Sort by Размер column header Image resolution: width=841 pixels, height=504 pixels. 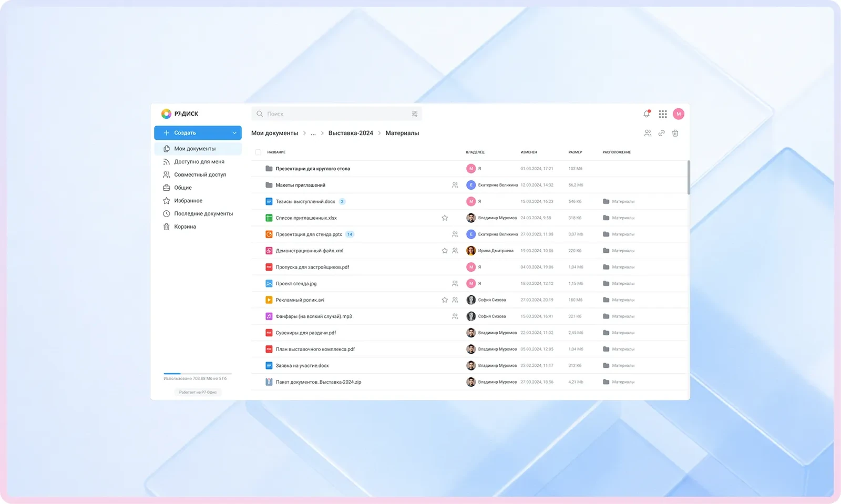point(575,152)
